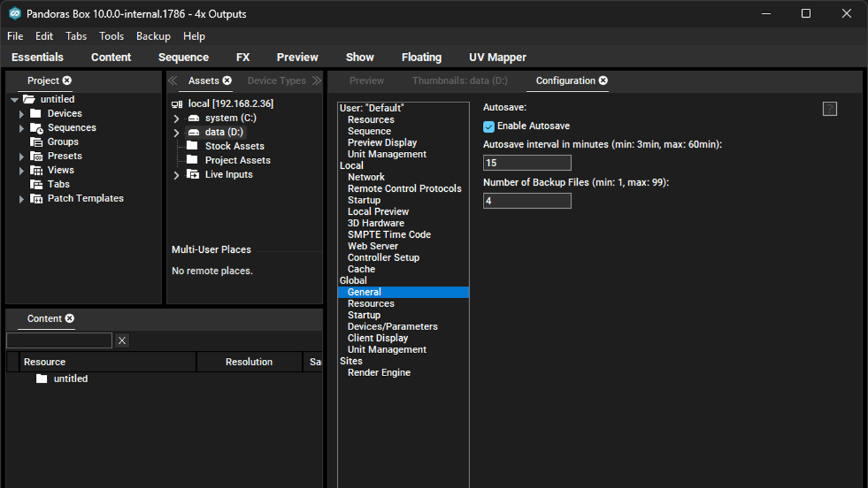Select the Presets icon in the Project tree

click(x=37, y=157)
